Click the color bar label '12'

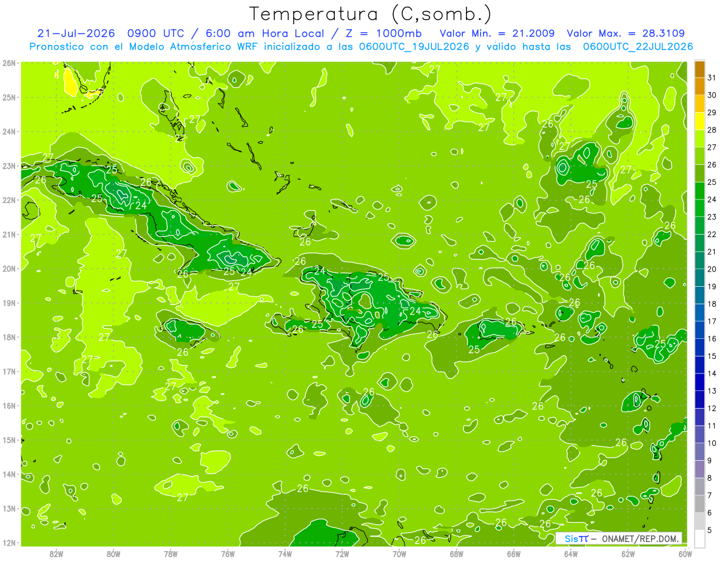pyautogui.click(x=712, y=408)
